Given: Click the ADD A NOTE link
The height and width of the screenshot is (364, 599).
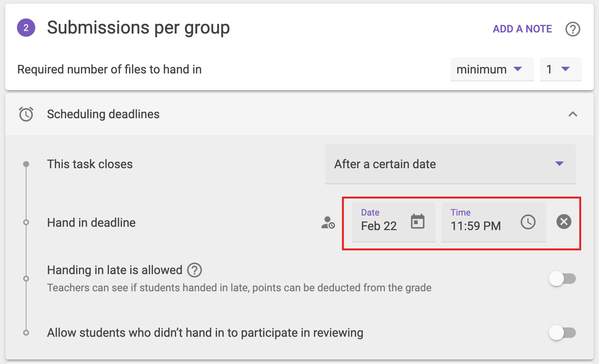Looking at the screenshot, I should [522, 29].
